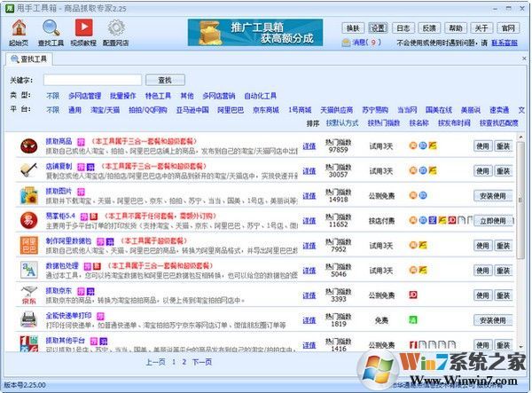The width and height of the screenshot is (532, 393).
Task: Filter platform by 亚马逊中国
Action: coord(192,110)
